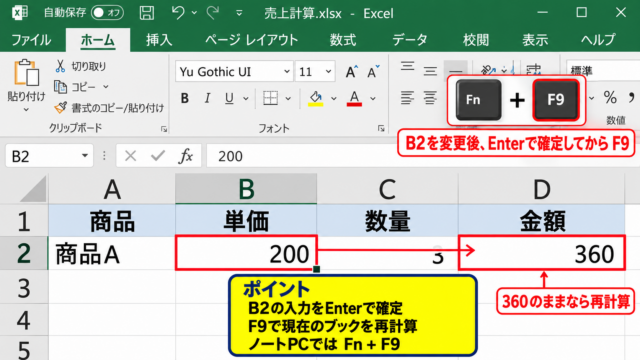Click the Top Align icon
The image size is (640, 360).
tap(407, 68)
